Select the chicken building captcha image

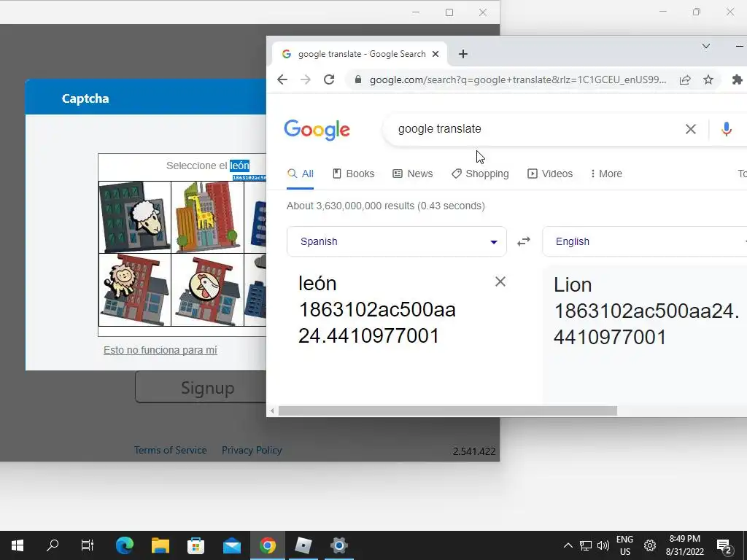207,289
